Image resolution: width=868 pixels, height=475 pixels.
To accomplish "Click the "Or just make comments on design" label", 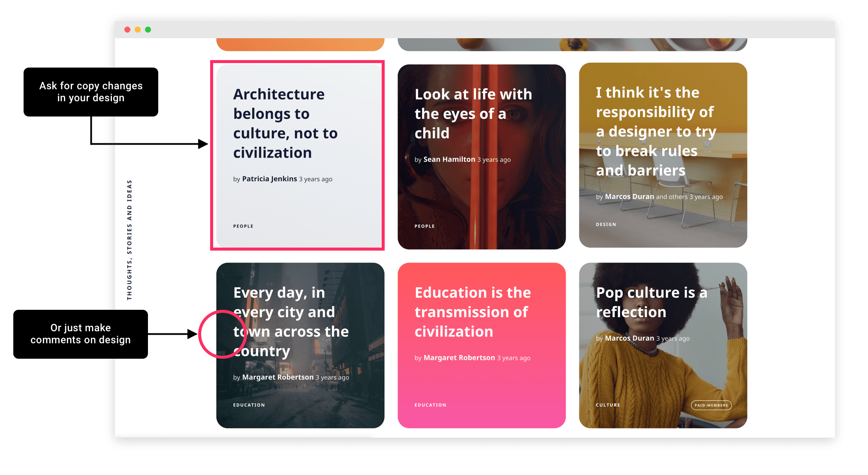I will tap(81, 334).
